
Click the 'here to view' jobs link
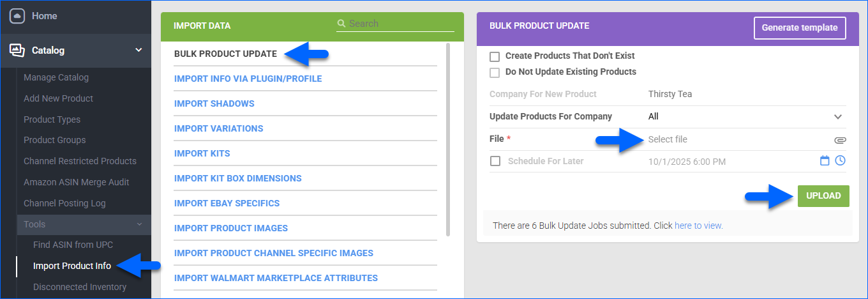(698, 226)
